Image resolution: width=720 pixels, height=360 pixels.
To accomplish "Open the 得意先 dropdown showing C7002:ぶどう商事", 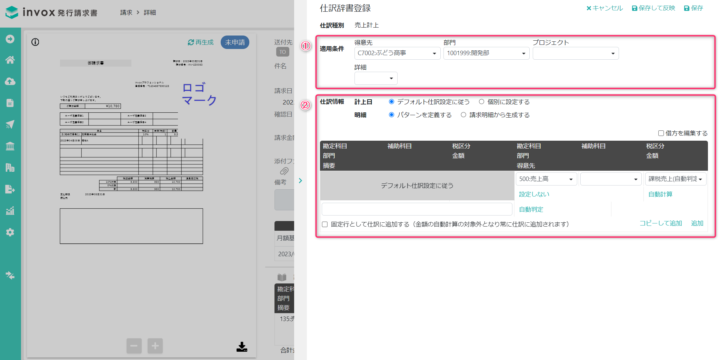I will point(397,53).
